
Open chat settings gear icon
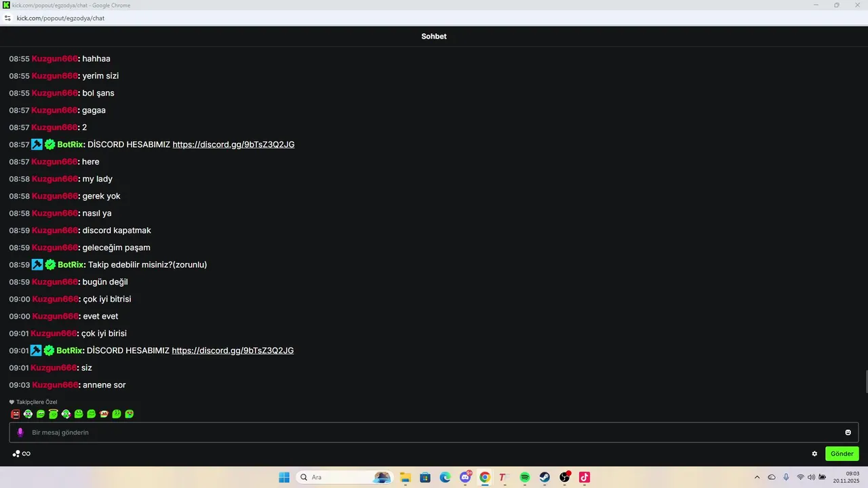click(x=814, y=453)
